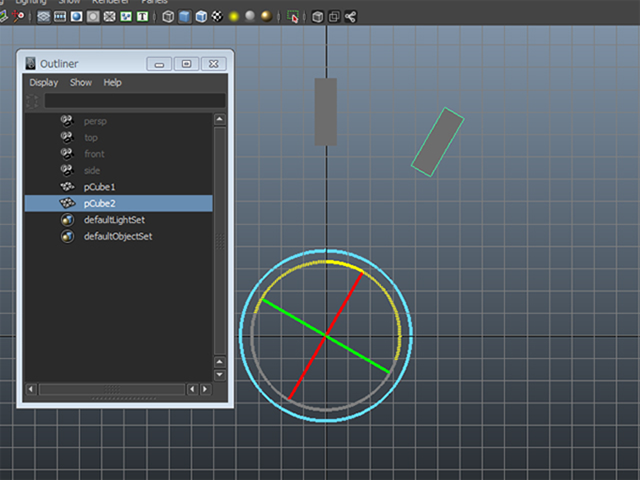Toggle the viewport grid display icon

(x=43, y=17)
